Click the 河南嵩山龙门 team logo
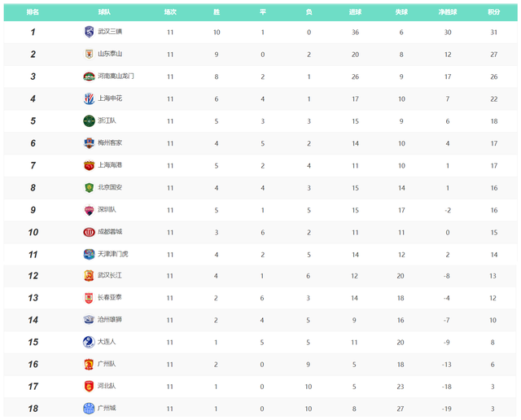This screenshot has width=521, height=420. [x=89, y=76]
